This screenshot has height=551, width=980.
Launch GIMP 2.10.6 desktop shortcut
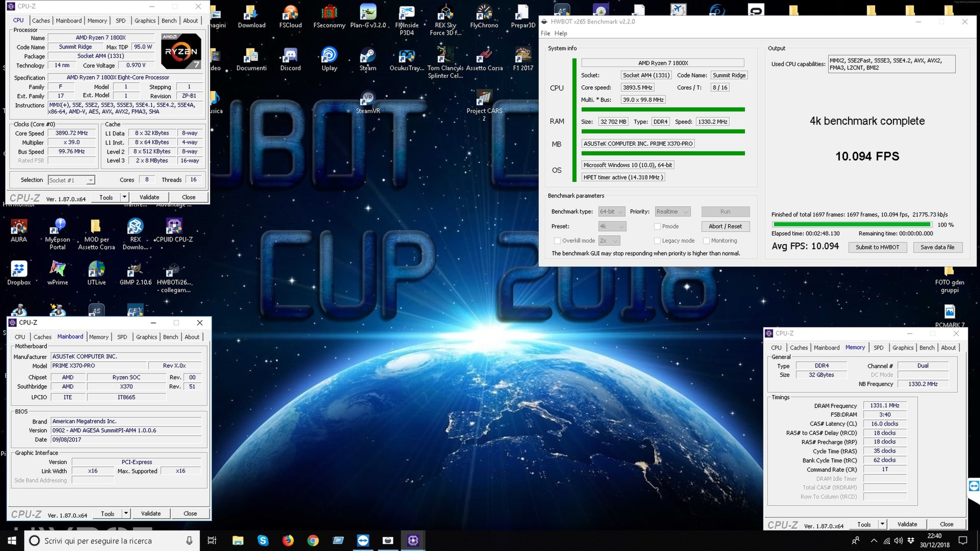pos(135,273)
